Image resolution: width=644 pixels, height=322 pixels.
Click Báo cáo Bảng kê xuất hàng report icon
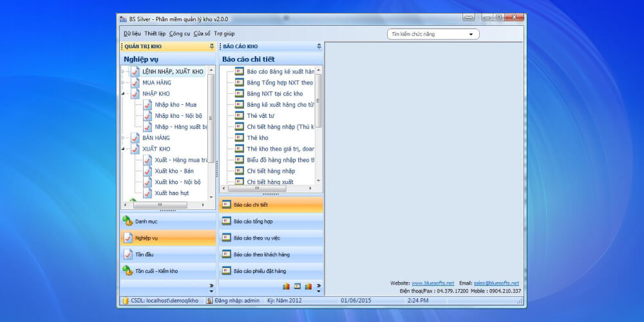(240, 71)
